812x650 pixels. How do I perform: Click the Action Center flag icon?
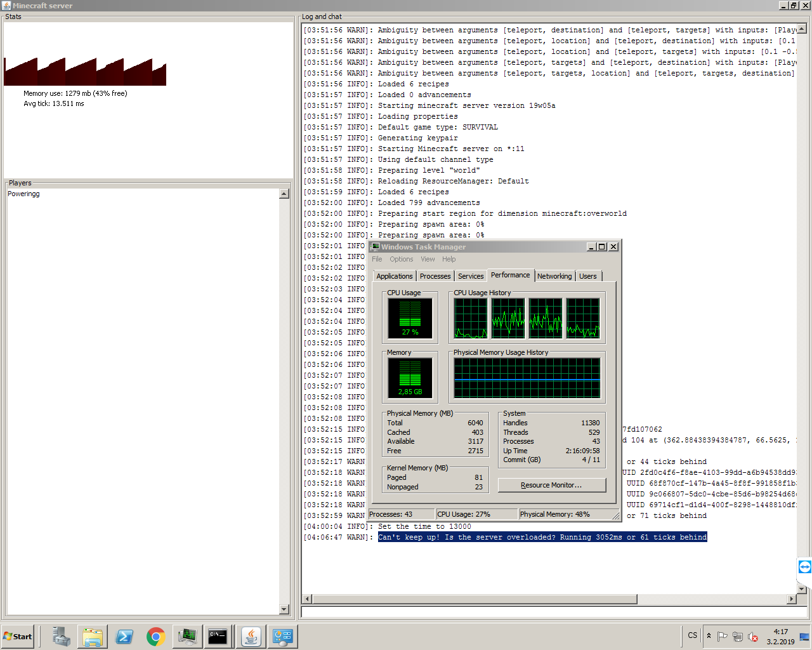point(722,636)
